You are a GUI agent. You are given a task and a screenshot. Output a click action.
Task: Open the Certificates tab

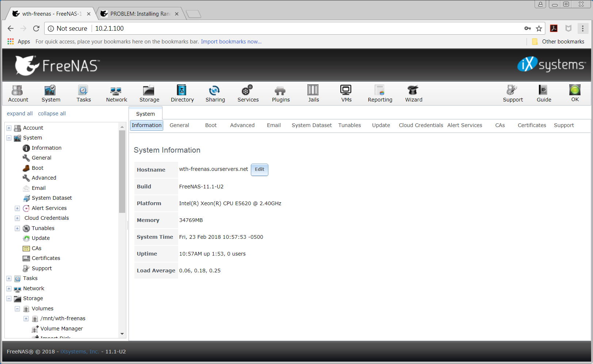click(532, 125)
